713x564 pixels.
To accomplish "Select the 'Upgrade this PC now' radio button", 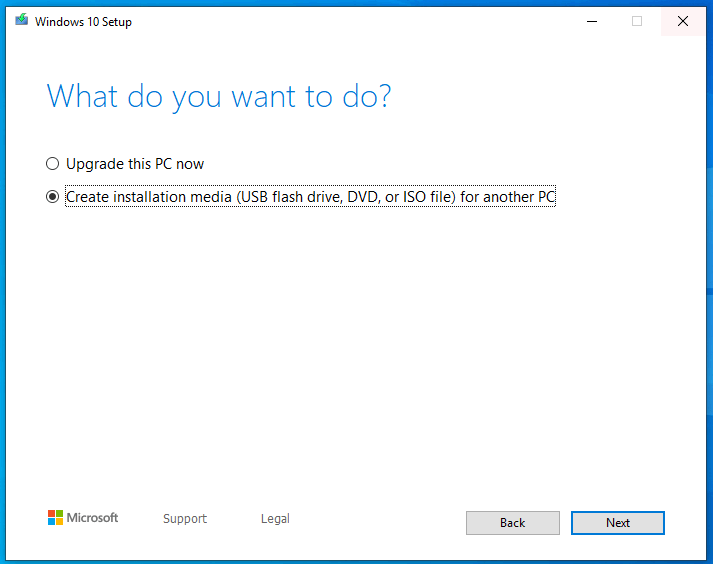I will click(52, 164).
